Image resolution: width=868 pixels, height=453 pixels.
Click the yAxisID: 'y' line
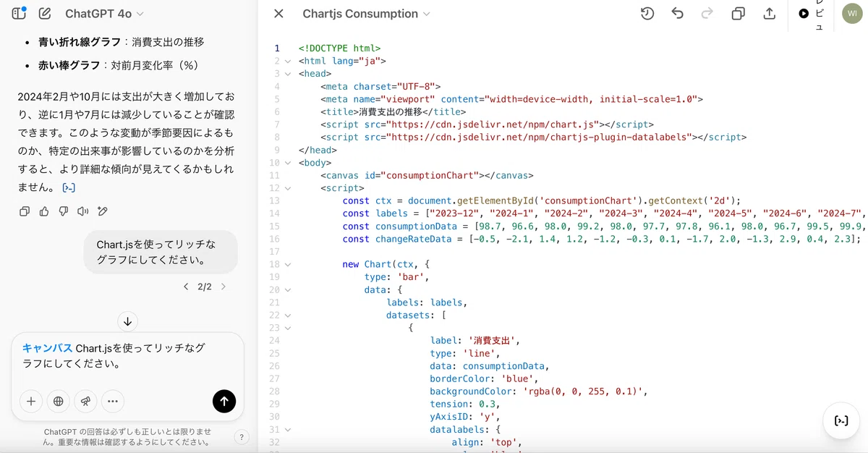point(466,416)
